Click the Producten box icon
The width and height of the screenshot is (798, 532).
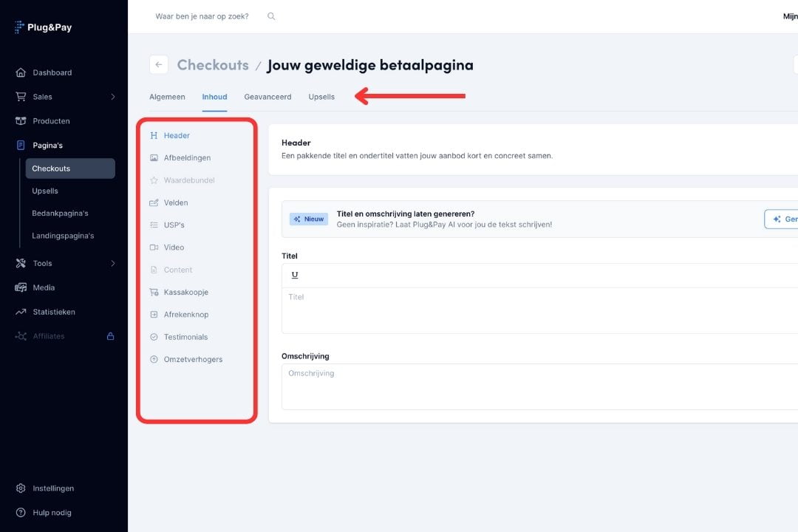pos(21,121)
